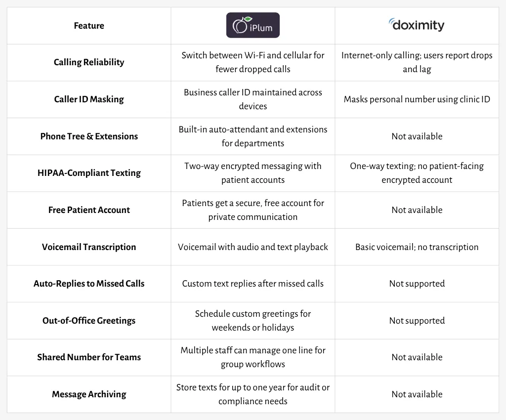Viewport: 506px width, 420px height.
Task: Select 'Masks personal number using clinic ID' text
Action: coord(417,99)
